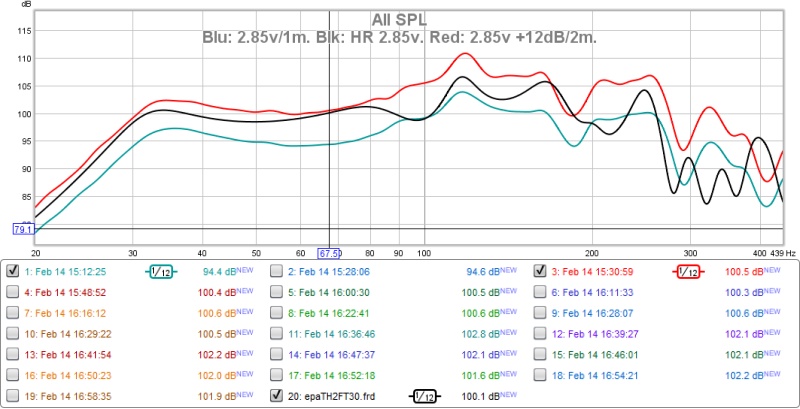This screenshot has width=800, height=409.
Task: Enable measurement 16: Feb 14 16:50:23
Action: click(x=13, y=375)
